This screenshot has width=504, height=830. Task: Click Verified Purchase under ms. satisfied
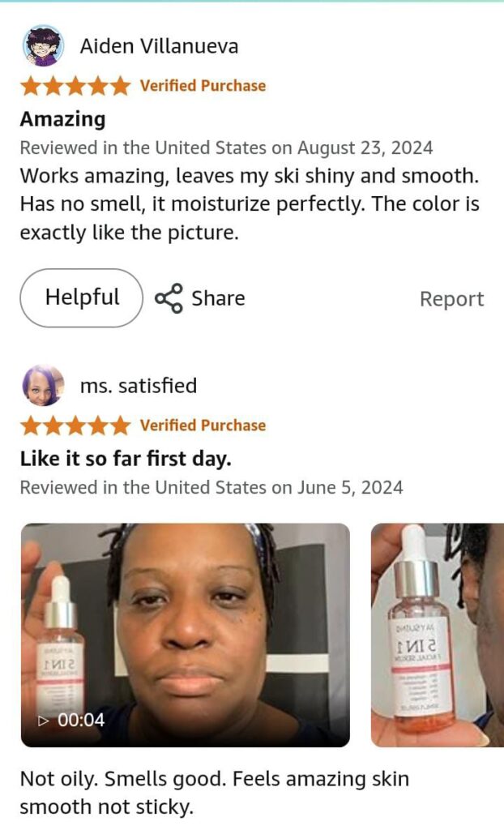[x=203, y=426]
